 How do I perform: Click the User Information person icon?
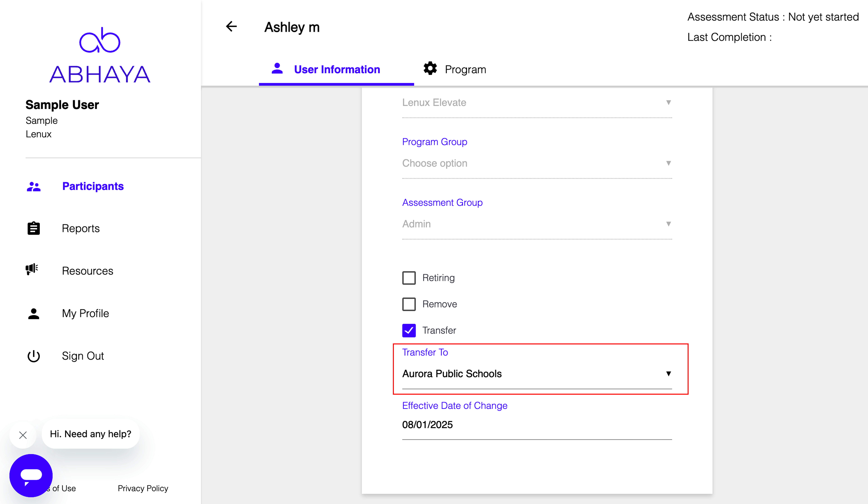[277, 68]
